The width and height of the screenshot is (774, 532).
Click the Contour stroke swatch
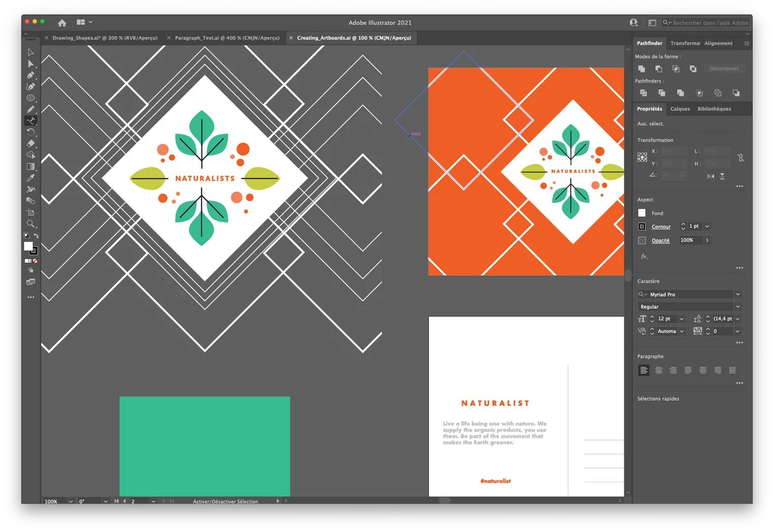click(642, 226)
